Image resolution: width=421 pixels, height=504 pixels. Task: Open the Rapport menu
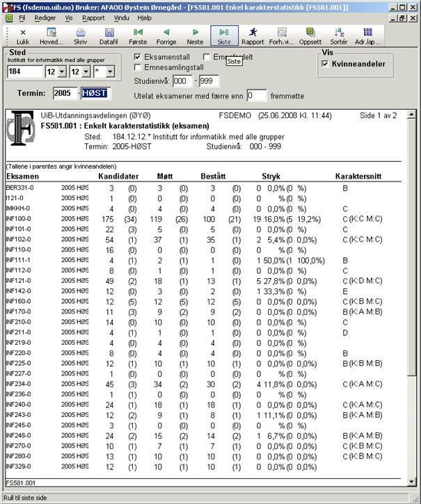click(x=93, y=18)
